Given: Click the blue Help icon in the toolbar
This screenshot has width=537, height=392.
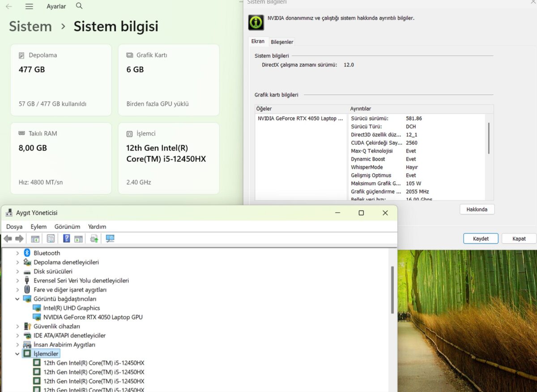Looking at the screenshot, I should tap(66, 239).
